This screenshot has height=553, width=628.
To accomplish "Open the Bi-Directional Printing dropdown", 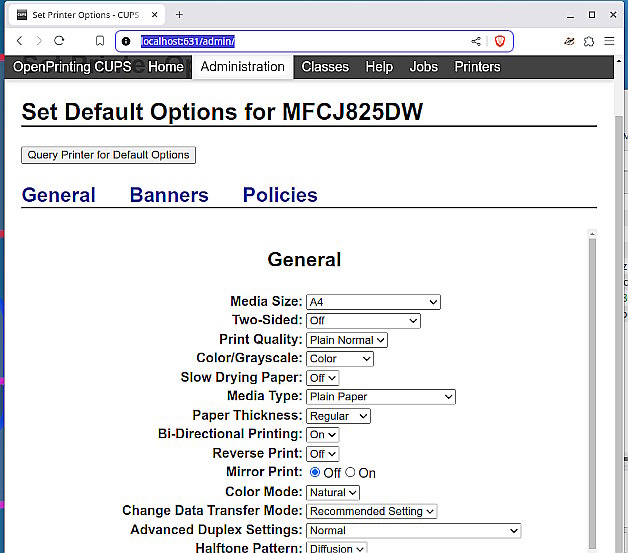I will pyautogui.click(x=322, y=435).
